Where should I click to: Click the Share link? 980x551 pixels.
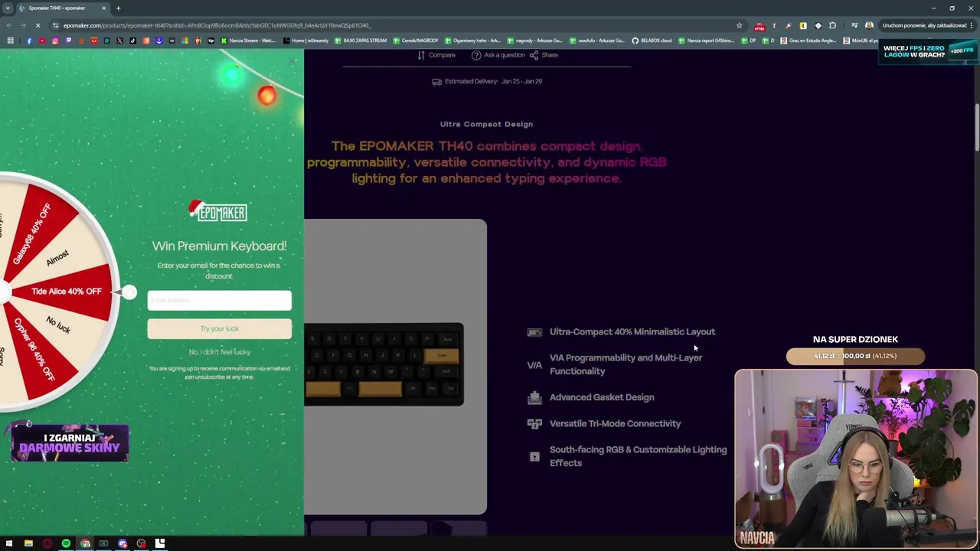(550, 55)
